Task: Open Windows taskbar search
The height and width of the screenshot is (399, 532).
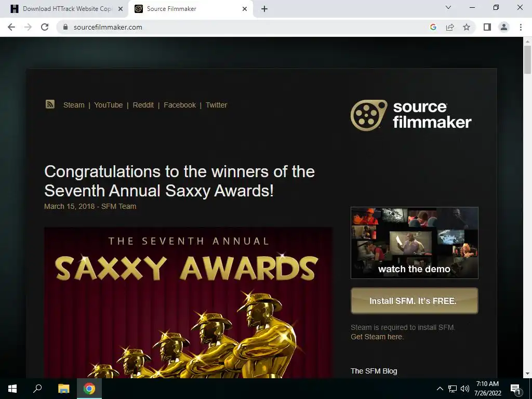Action: click(x=37, y=389)
